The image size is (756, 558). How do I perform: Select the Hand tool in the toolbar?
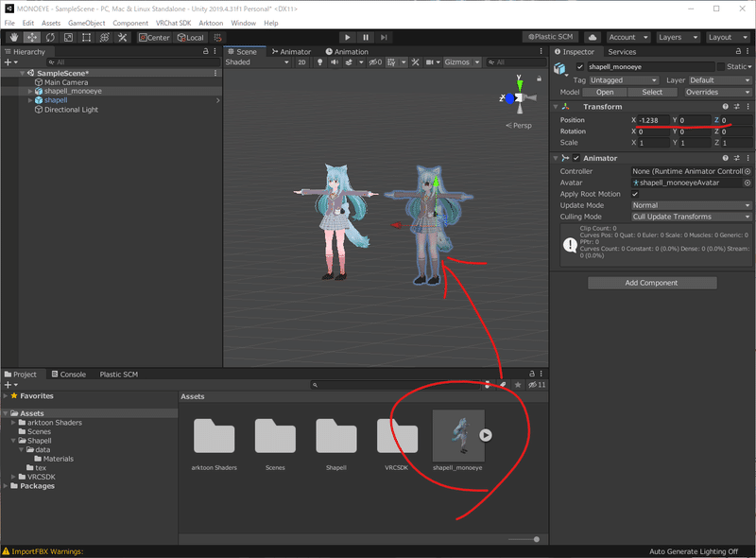point(14,37)
